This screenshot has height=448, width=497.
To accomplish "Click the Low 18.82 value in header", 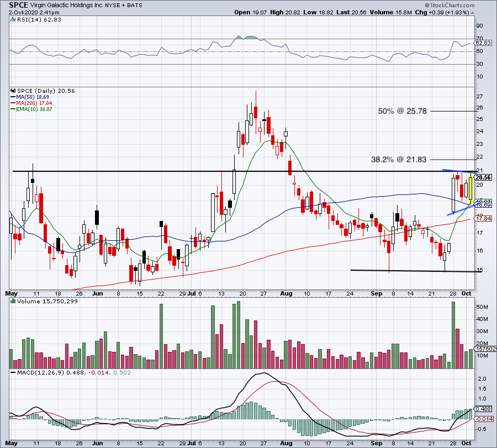I will (x=318, y=12).
